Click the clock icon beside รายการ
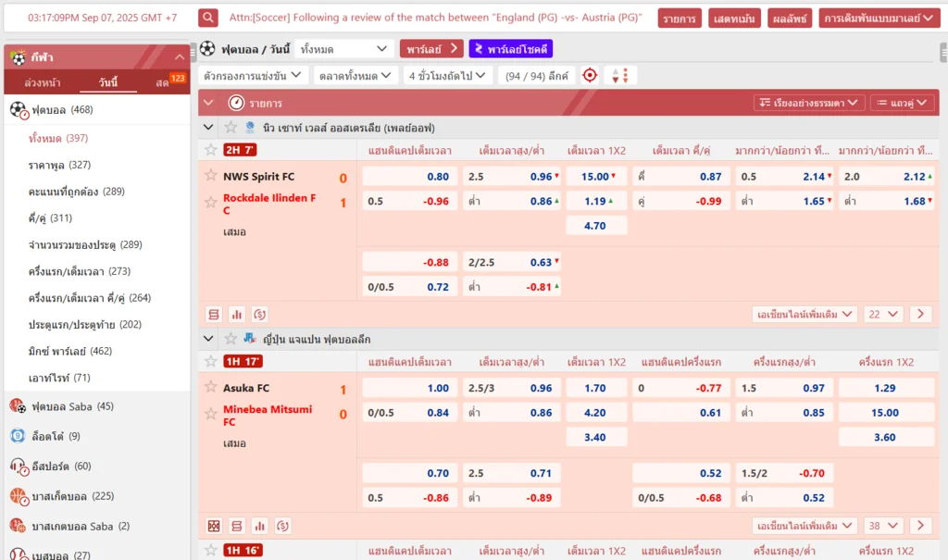Viewport: 948px width, 560px height. pyautogui.click(x=236, y=103)
